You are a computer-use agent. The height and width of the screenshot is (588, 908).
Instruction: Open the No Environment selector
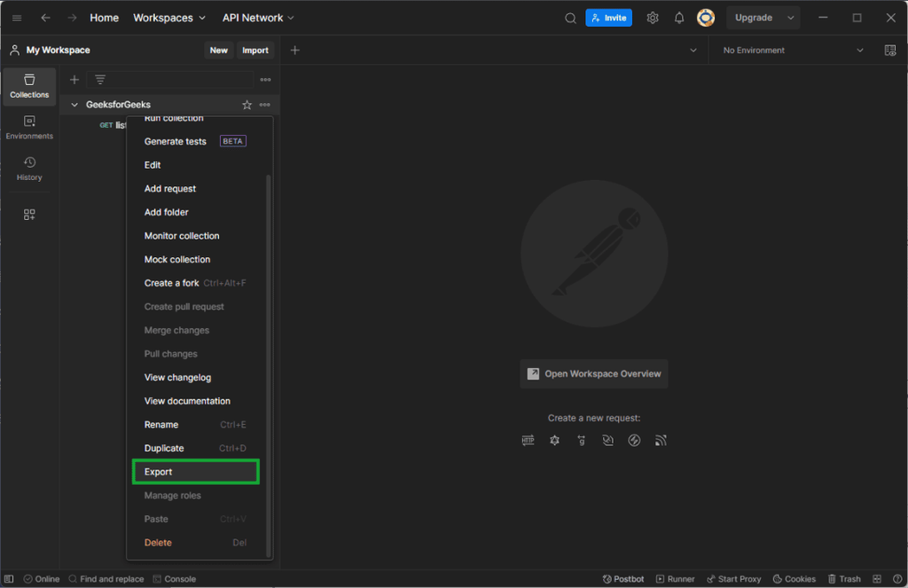pos(793,51)
